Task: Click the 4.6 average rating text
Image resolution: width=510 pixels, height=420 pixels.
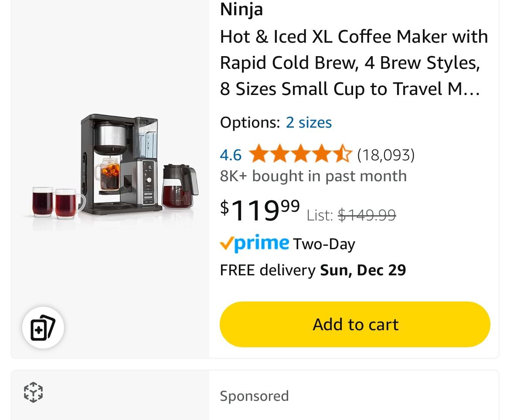Action: click(231, 154)
